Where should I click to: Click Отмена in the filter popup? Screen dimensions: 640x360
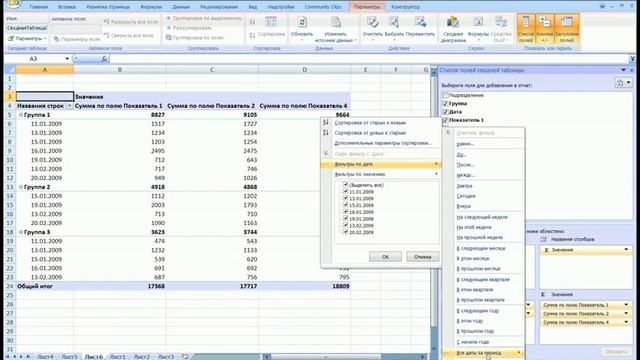coord(422,257)
